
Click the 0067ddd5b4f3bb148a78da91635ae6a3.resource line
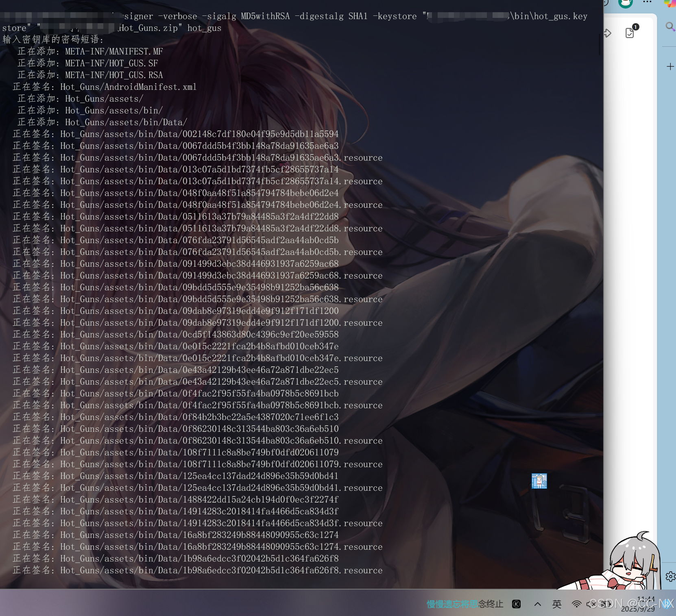(x=198, y=158)
